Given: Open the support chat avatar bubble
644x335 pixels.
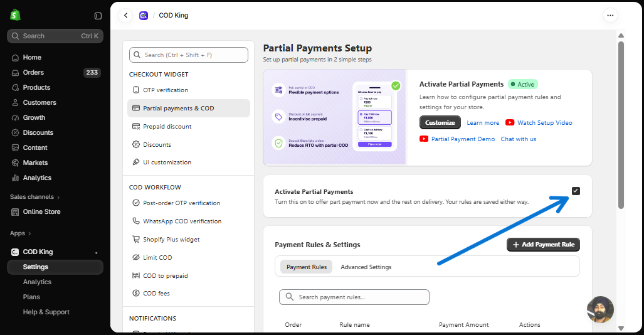Looking at the screenshot, I should click(x=601, y=309).
